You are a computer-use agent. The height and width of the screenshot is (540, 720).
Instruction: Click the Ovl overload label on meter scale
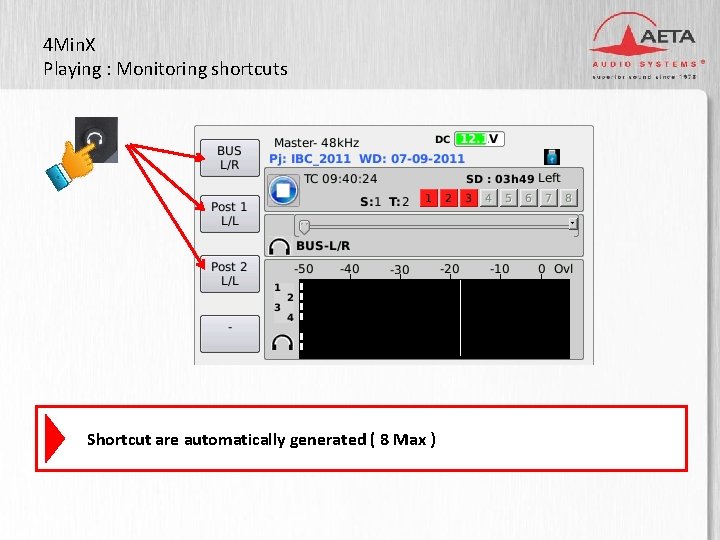pyautogui.click(x=563, y=269)
